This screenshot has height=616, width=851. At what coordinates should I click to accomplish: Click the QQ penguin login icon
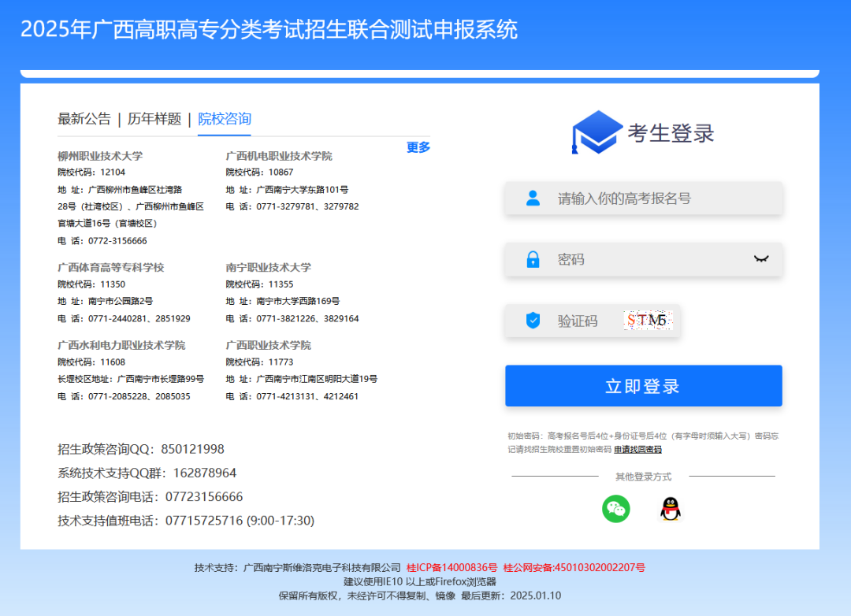pyautogui.click(x=670, y=509)
